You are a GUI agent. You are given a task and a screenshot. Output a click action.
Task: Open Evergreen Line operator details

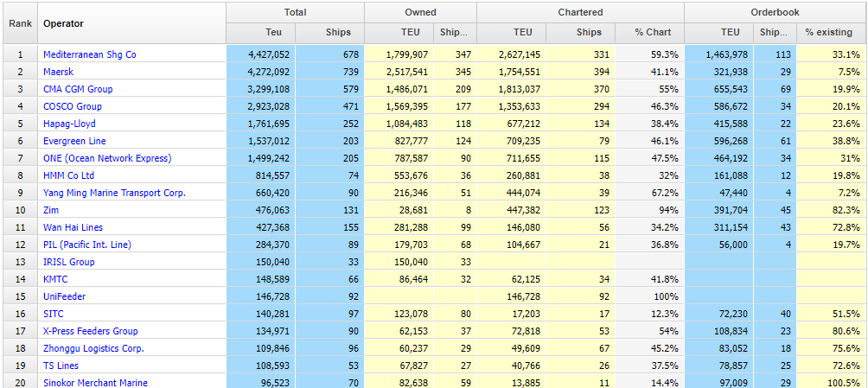74,141
